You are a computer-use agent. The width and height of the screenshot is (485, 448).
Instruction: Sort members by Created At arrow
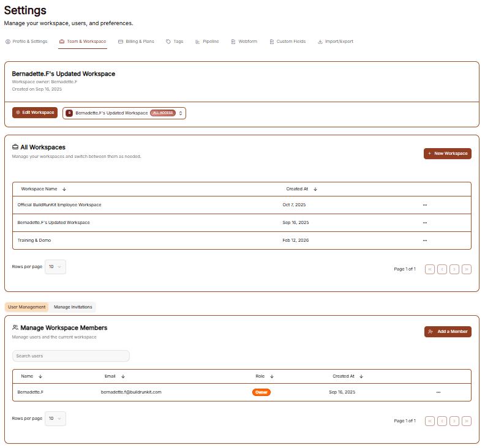(361, 376)
